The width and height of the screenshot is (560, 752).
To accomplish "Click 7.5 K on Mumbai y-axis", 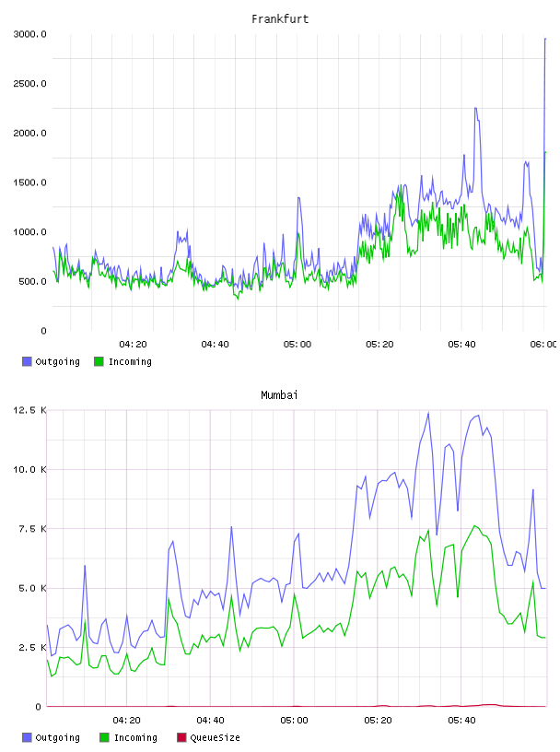I will coord(32,529).
